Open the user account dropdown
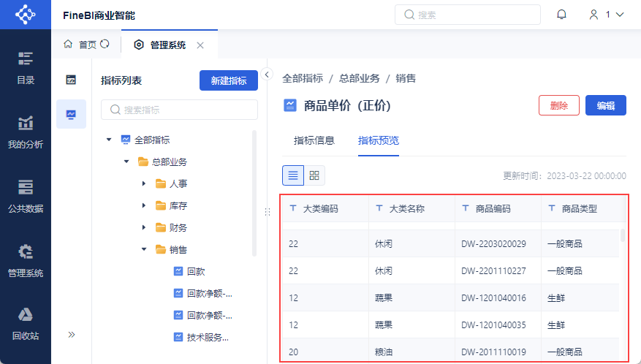This screenshot has height=364, width=641. coord(606,15)
